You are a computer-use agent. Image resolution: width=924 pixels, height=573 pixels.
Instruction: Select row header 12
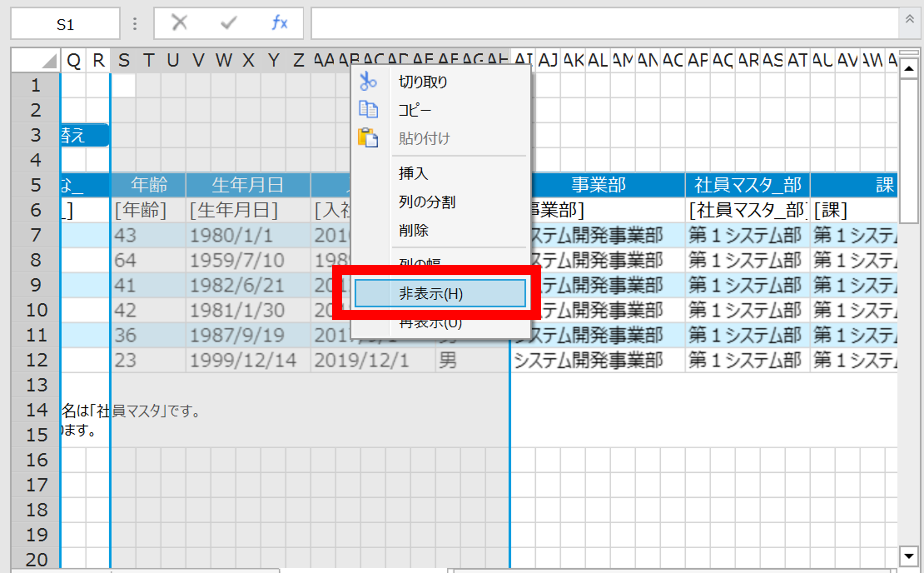coord(36,360)
